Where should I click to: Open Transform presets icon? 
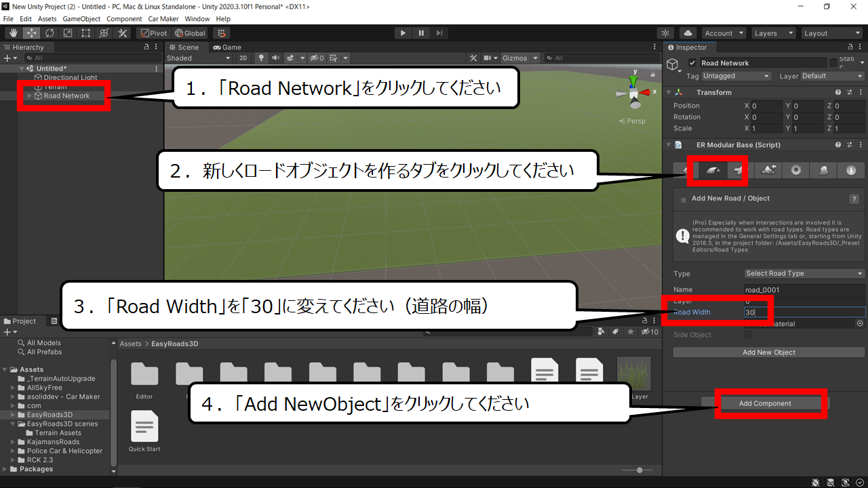coord(849,92)
